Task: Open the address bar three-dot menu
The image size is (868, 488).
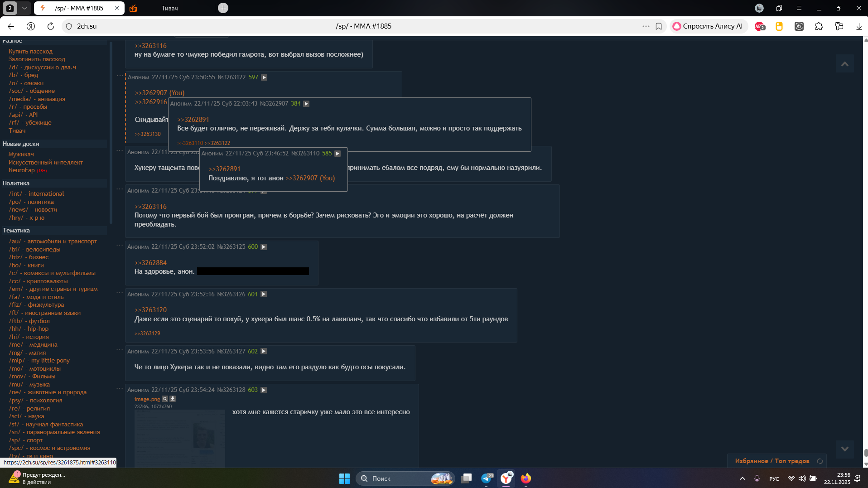Action: [646, 26]
